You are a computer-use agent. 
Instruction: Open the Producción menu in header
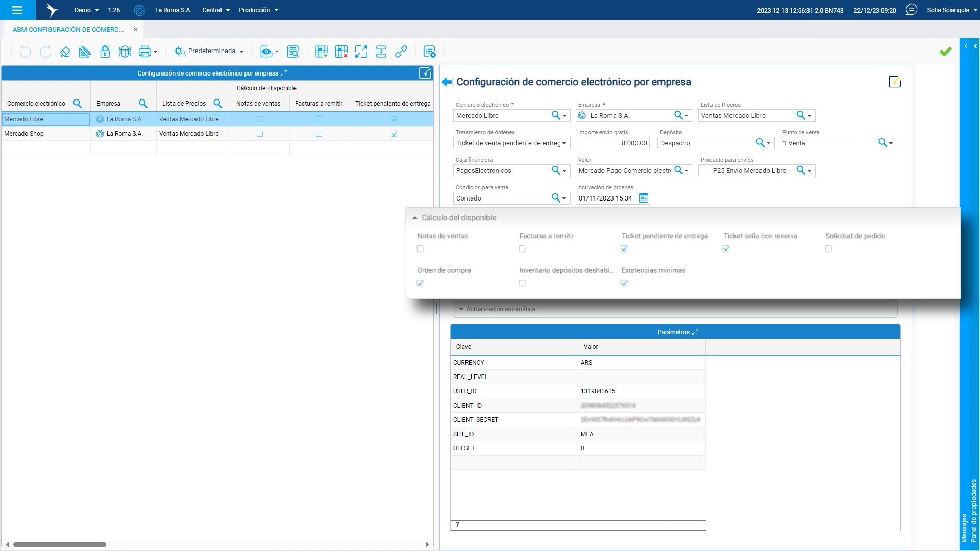tap(258, 10)
